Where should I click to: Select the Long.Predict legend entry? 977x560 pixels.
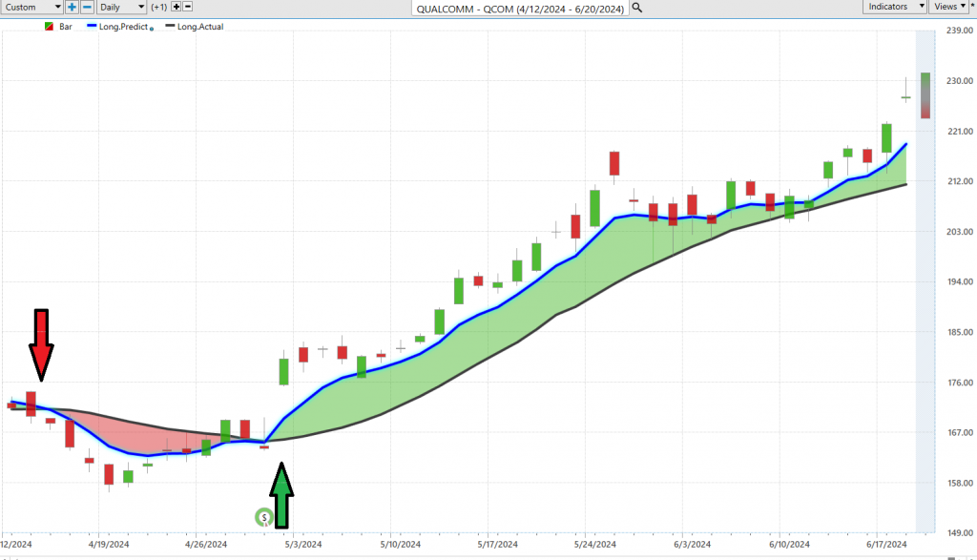pyautogui.click(x=123, y=27)
